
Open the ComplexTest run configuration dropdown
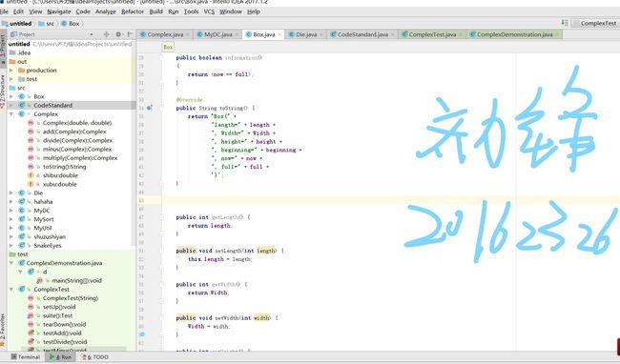click(x=595, y=23)
